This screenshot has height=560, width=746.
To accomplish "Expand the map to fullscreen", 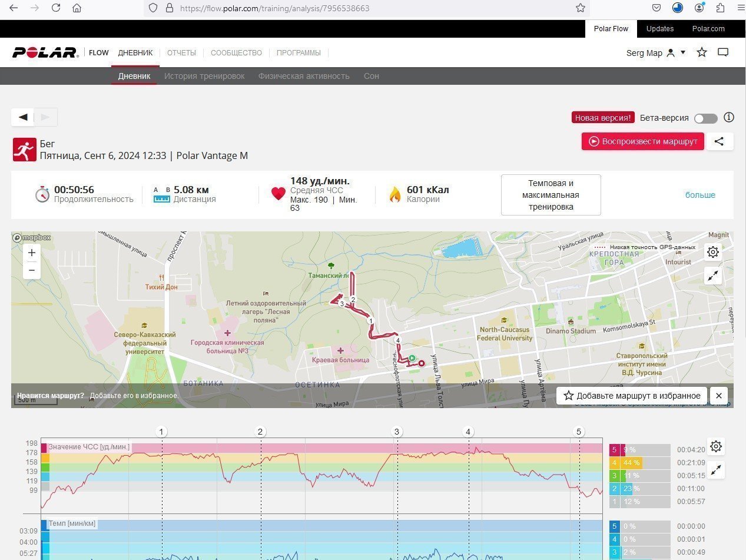I will coord(713,276).
